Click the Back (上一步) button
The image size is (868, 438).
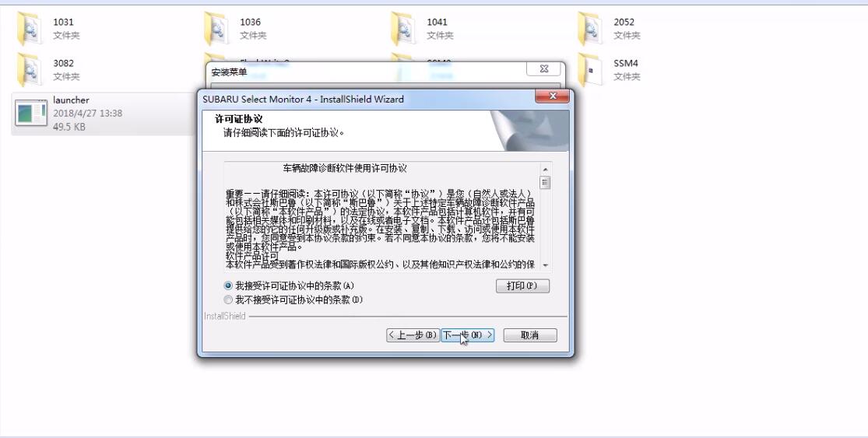click(x=413, y=335)
